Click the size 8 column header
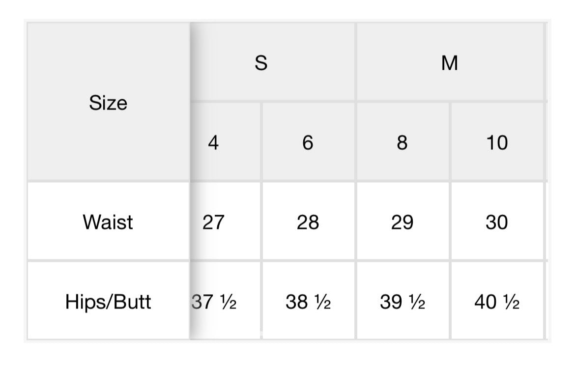Screen dimensions: 575x392 [402, 142]
